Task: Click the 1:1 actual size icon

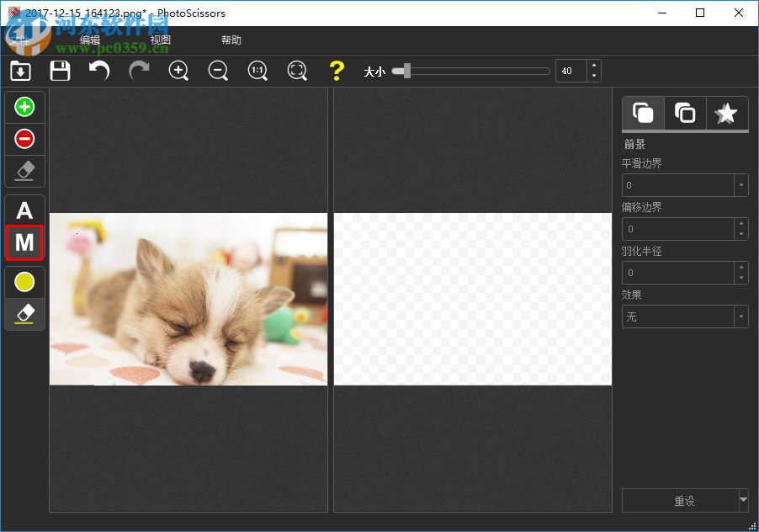Action: click(257, 71)
